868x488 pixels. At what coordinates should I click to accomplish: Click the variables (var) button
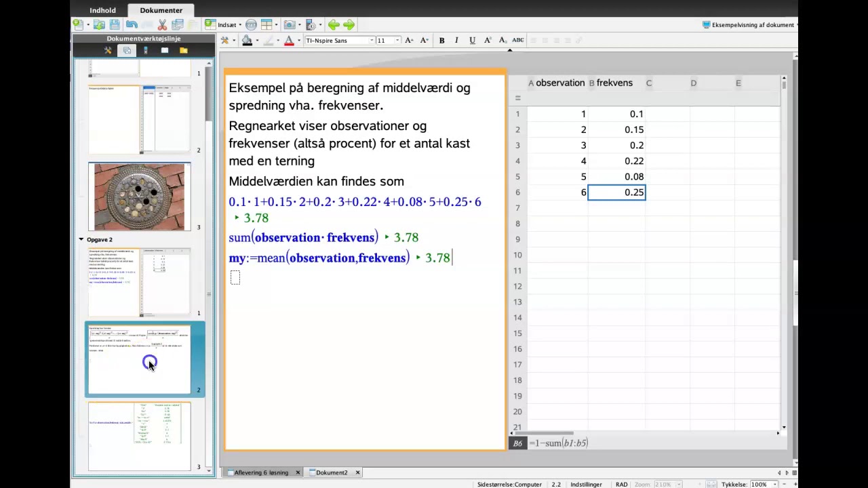pyautogui.click(x=251, y=24)
